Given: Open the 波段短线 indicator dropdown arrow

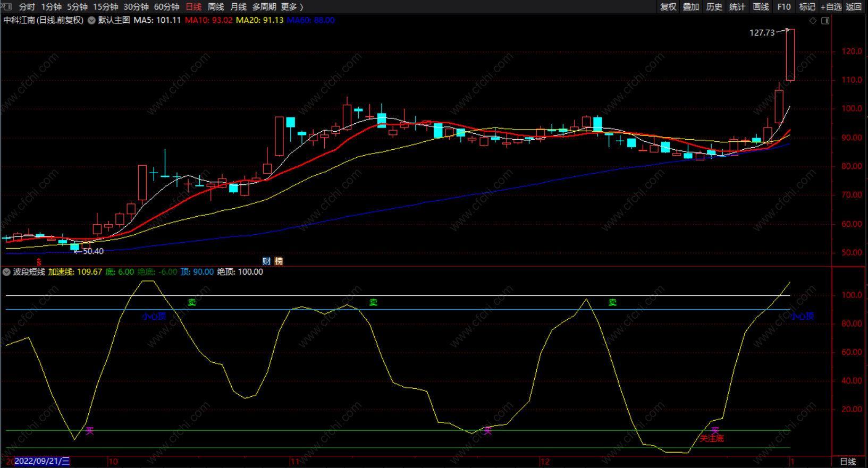Looking at the screenshot, I should point(6,272).
